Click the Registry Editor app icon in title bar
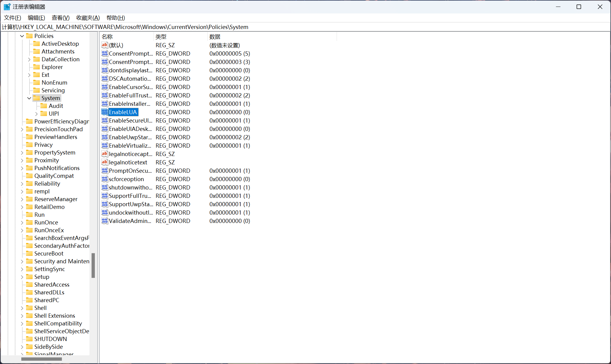 (x=7, y=7)
